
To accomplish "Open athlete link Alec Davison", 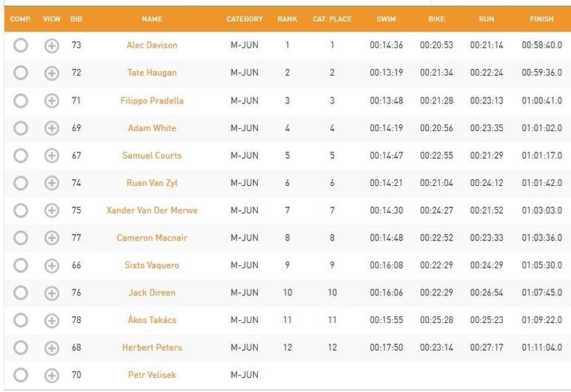I will coord(152,45).
